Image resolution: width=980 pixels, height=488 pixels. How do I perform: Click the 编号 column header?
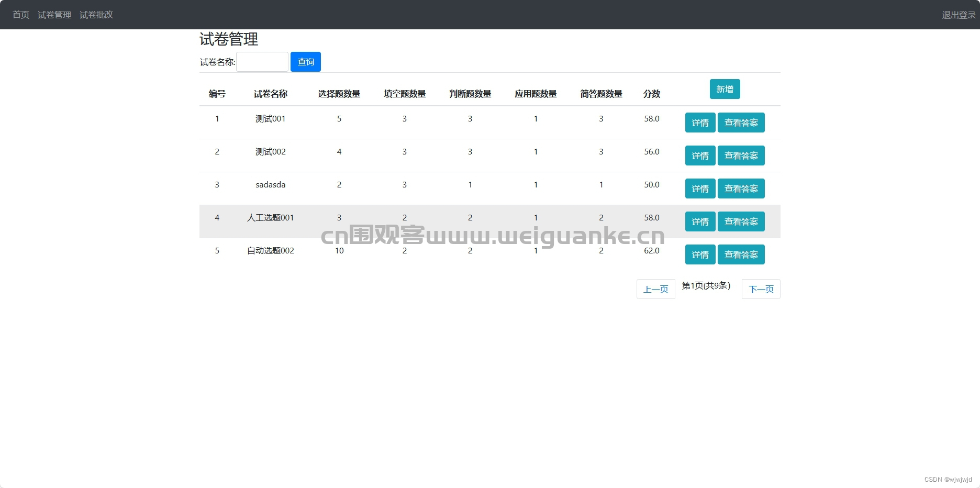(217, 94)
